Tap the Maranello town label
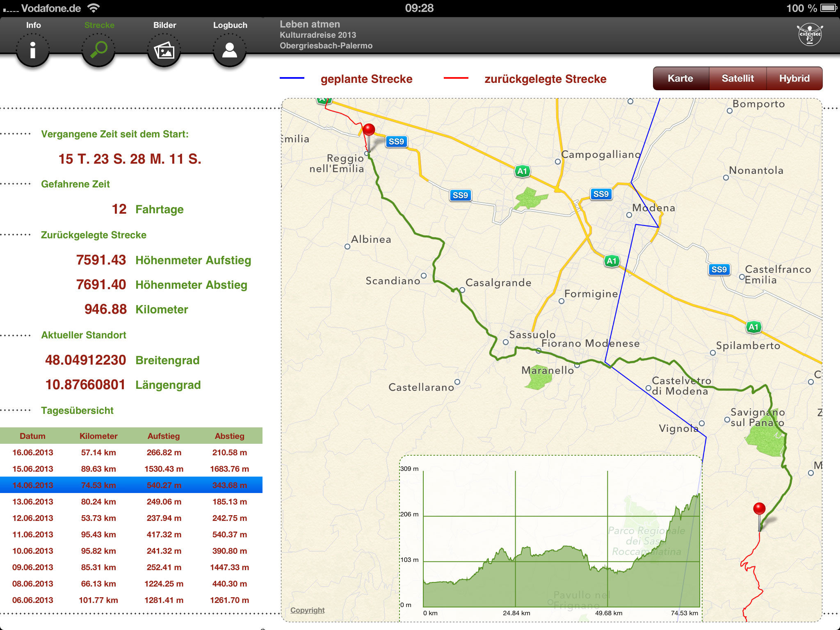The image size is (840, 630). [x=548, y=370]
